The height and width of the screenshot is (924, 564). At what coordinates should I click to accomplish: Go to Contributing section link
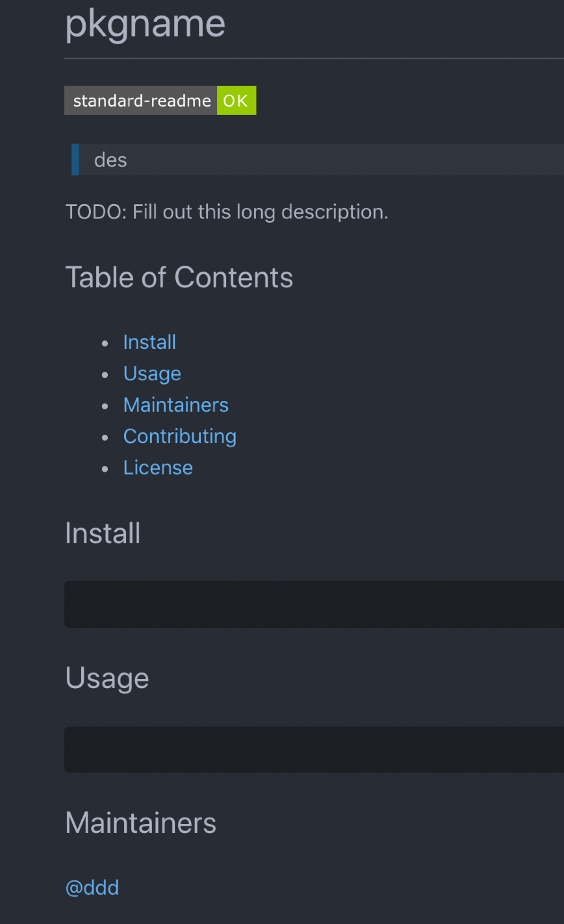(179, 436)
